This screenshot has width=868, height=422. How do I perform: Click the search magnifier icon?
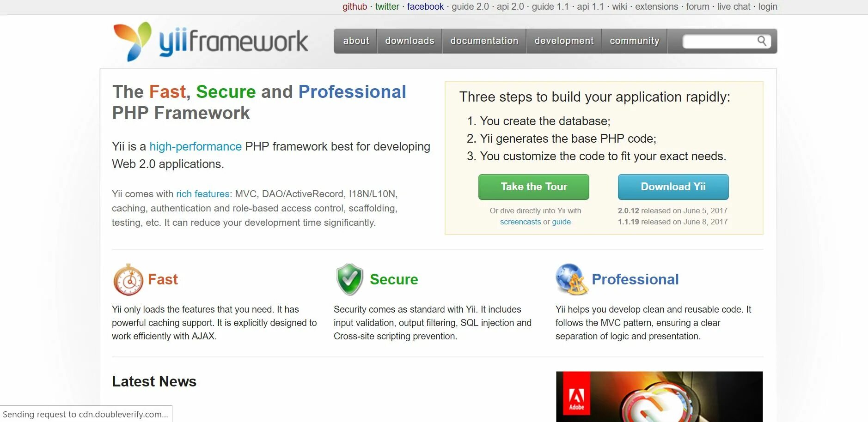pyautogui.click(x=762, y=41)
